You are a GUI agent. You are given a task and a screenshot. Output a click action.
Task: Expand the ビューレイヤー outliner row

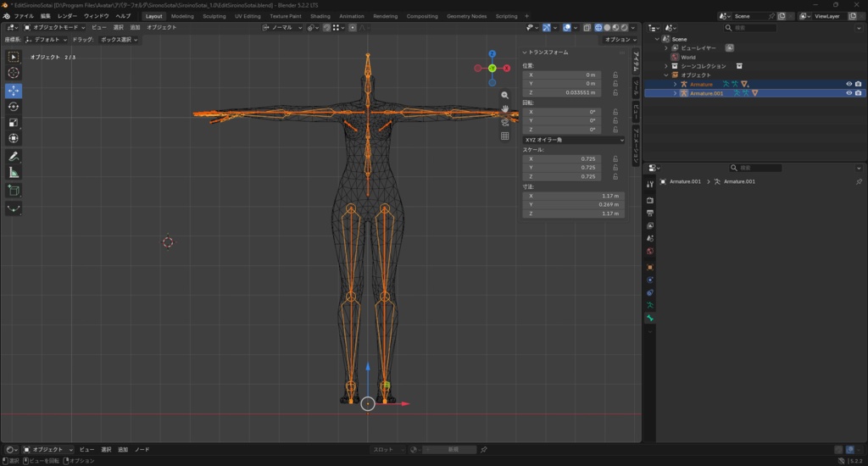pyautogui.click(x=666, y=48)
